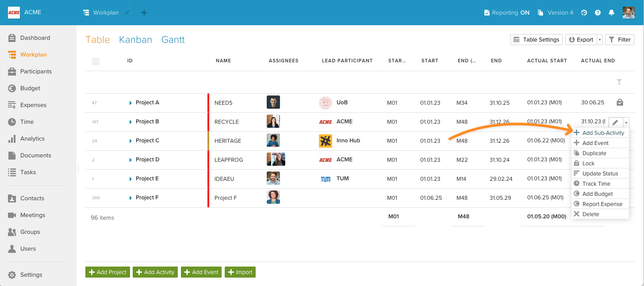Click the lock icon on Project A row
Viewport: 644px width, 286px height.
[x=620, y=103]
